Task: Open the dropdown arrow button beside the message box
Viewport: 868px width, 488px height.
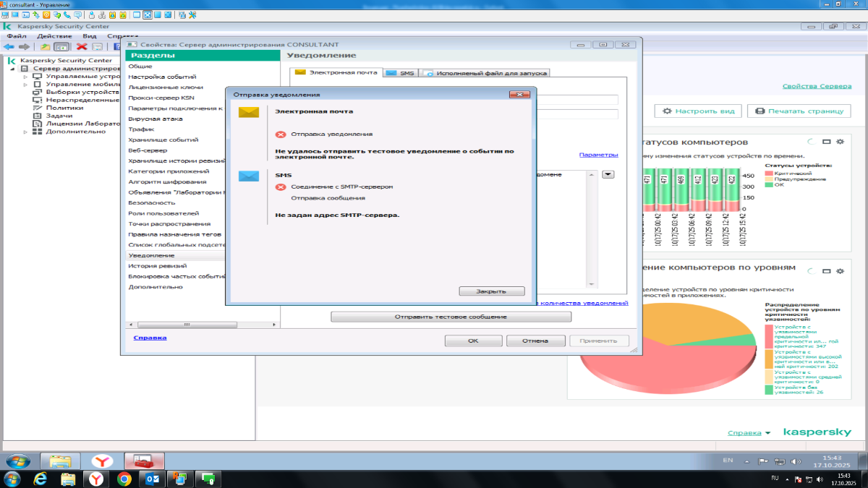Action: tap(608, 174)
